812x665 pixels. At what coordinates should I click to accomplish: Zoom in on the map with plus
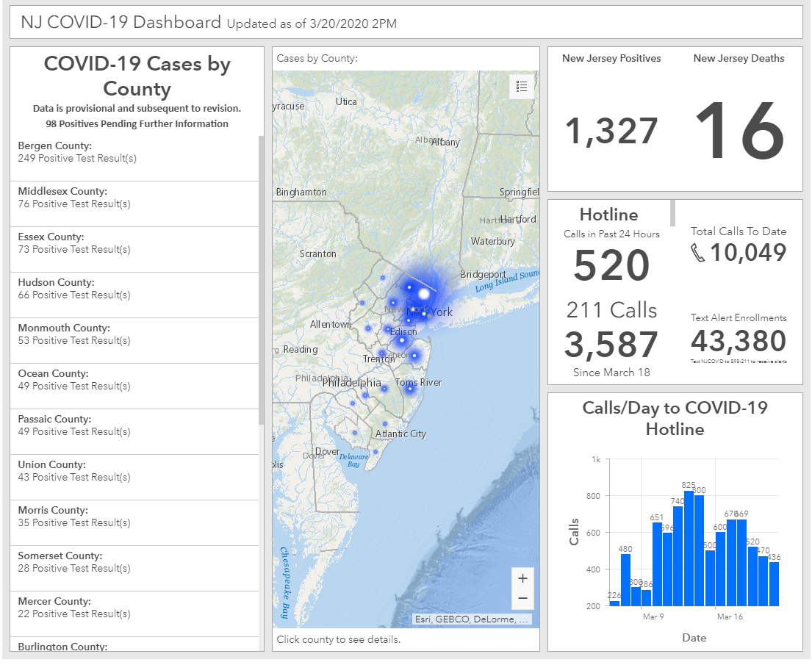(522, 578)
